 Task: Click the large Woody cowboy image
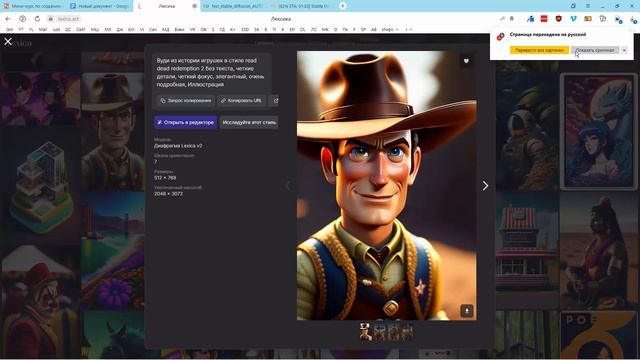tap(387, 185)
